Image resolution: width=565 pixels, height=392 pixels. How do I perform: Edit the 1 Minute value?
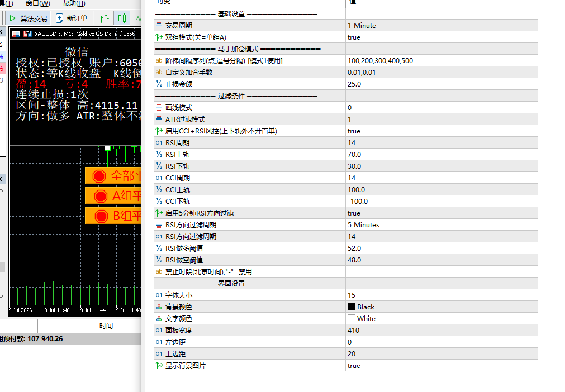point(441,26)
